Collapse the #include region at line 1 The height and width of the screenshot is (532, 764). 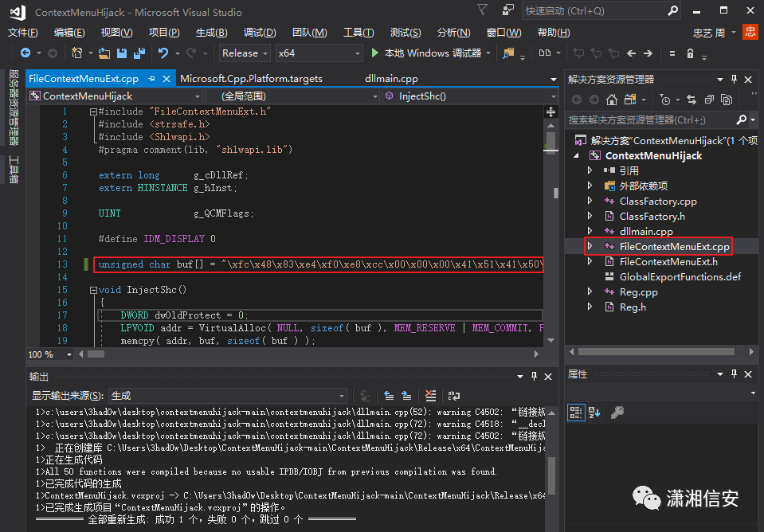point(93,111)
